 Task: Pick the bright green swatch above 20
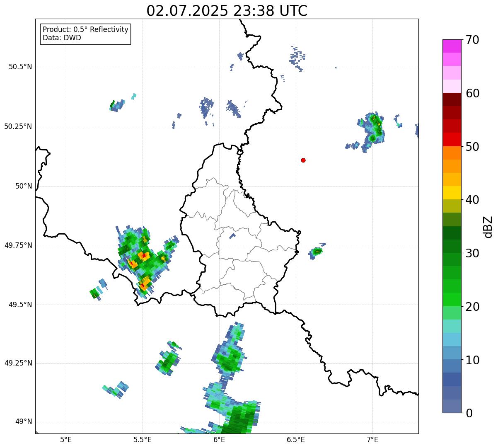(452, 299)
